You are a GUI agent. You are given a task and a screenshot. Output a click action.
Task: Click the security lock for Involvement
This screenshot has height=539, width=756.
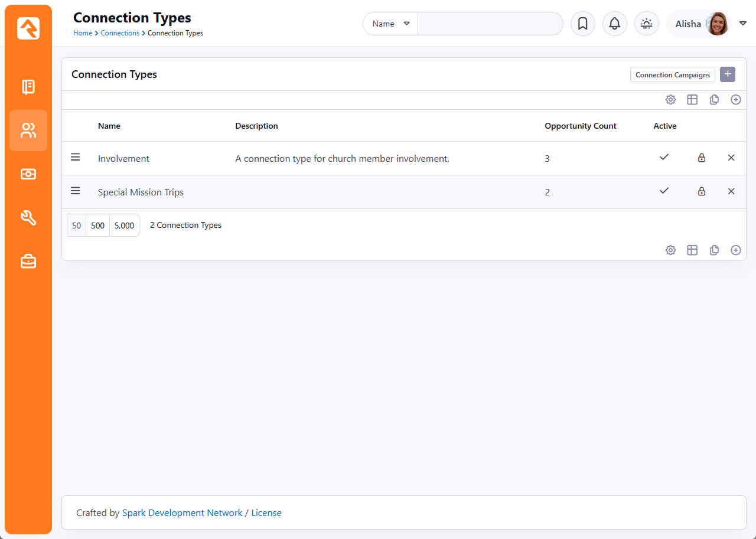click(x=702, y=158)
